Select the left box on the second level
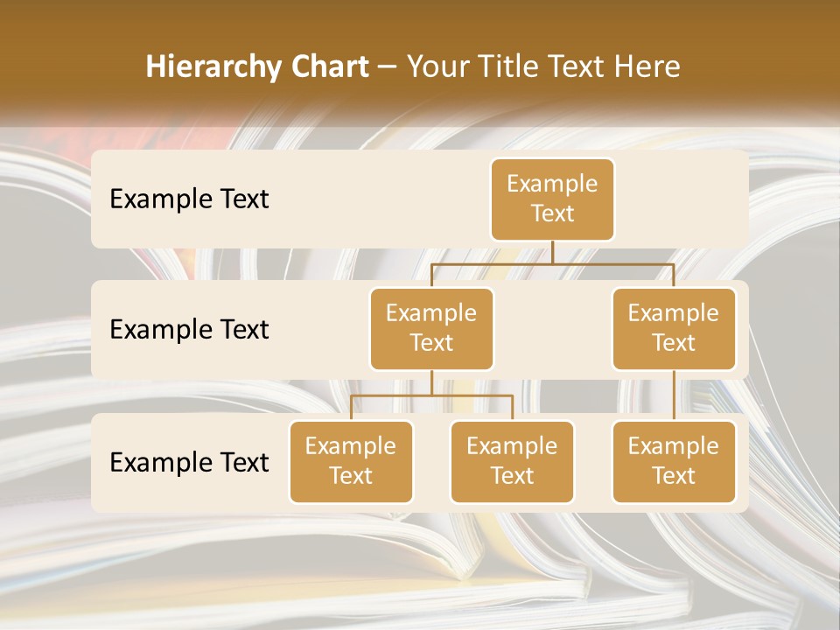 pyautogui.click(x=431, y=328)
